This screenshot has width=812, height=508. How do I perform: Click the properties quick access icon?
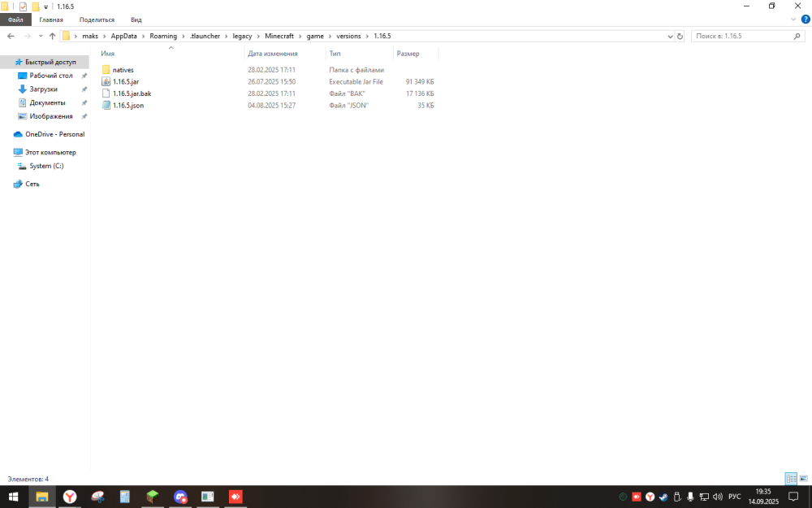pos(23,7)
